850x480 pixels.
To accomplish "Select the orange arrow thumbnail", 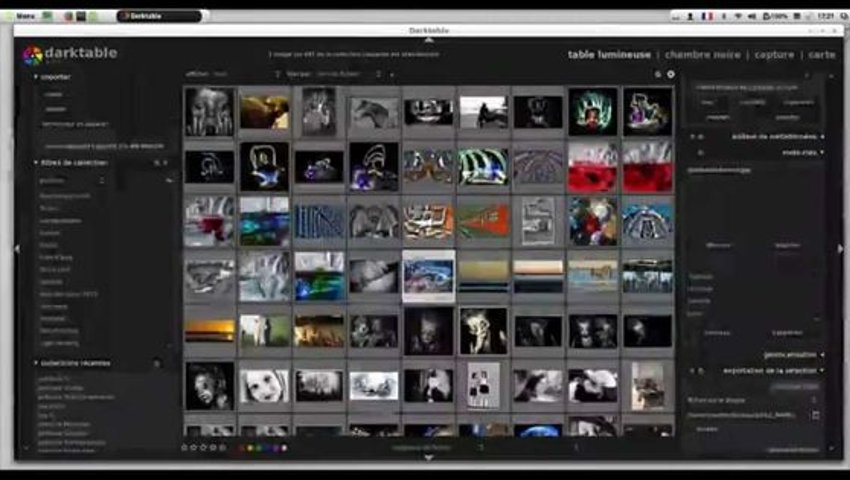I will 483,221.
